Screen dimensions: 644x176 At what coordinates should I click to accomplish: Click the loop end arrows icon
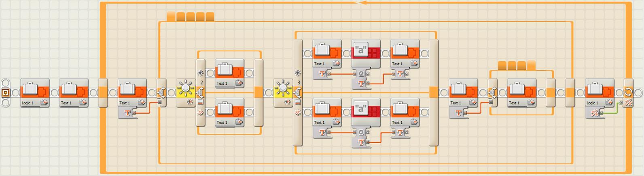point(628,92)
